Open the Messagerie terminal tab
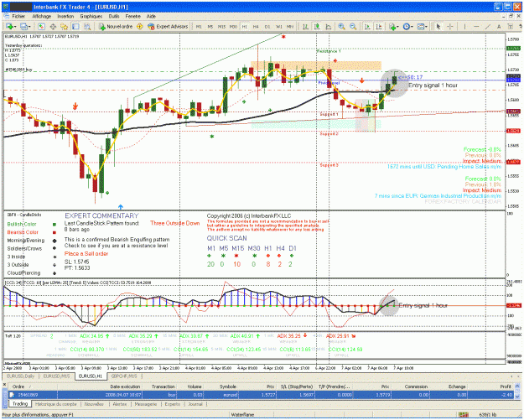The width and height of the screenshot is (524, 420). tap(146, 404)
